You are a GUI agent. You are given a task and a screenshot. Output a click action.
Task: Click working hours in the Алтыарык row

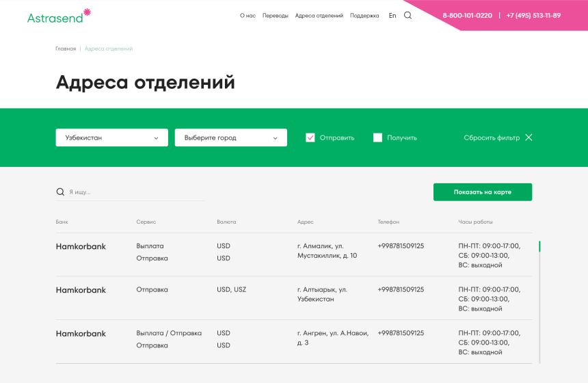(490, 299)
